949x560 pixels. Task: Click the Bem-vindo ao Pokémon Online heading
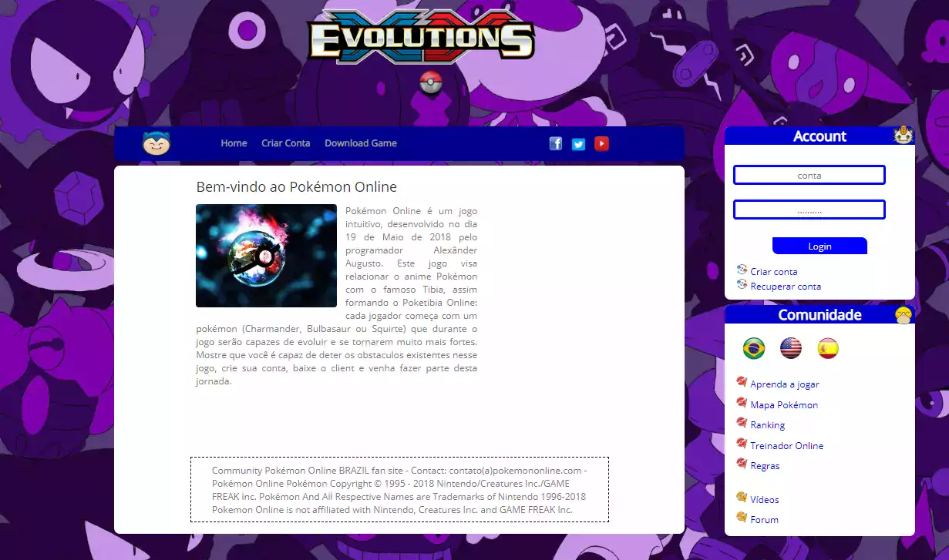point(297,186)
